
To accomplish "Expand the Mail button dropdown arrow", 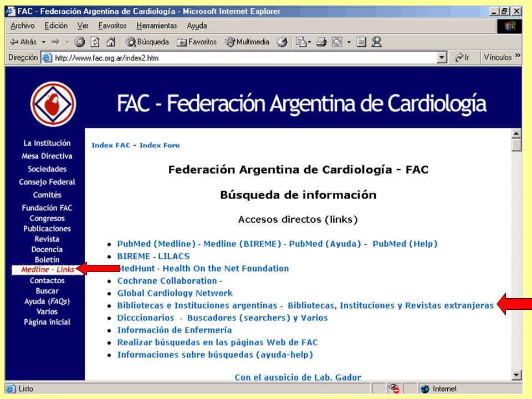I will 310,43.
